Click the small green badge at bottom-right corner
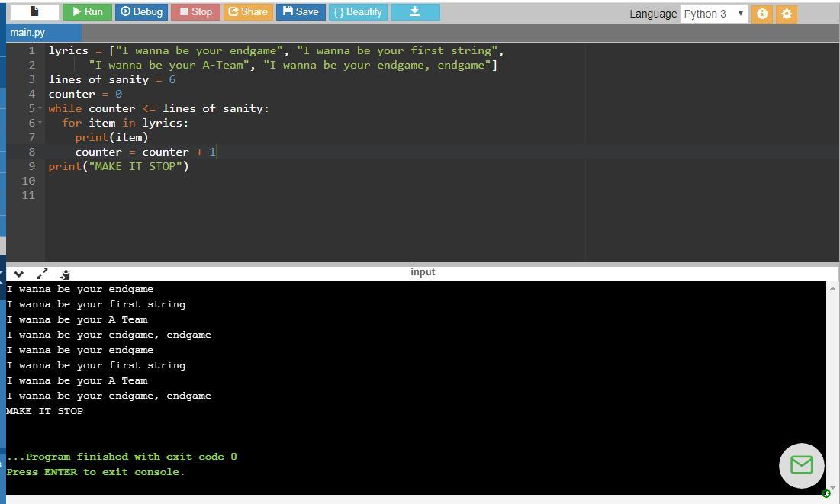 pyautogui.click(x=826, y=493)
